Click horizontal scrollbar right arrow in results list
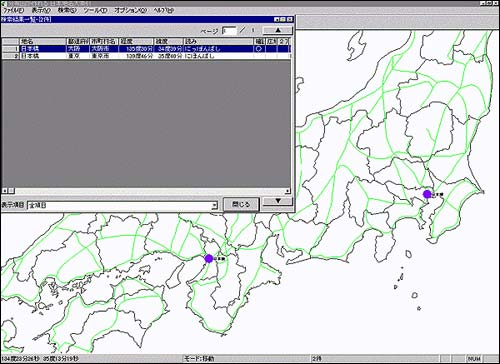 click(287, 191)
